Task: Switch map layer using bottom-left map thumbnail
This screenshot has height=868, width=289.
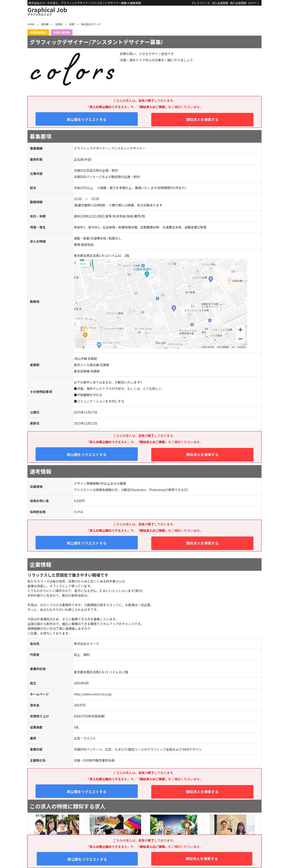Action: (80, 341)
